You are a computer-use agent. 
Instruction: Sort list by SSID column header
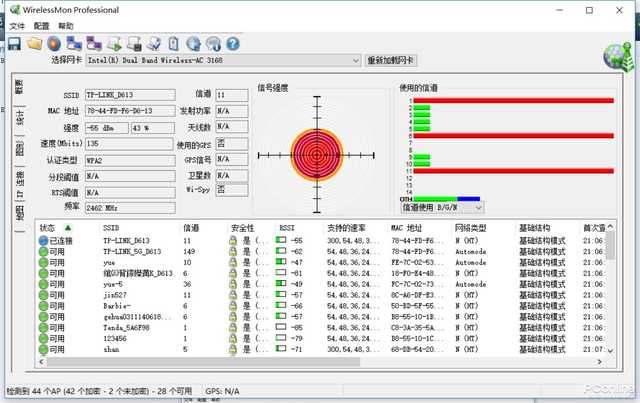point(111,228)
